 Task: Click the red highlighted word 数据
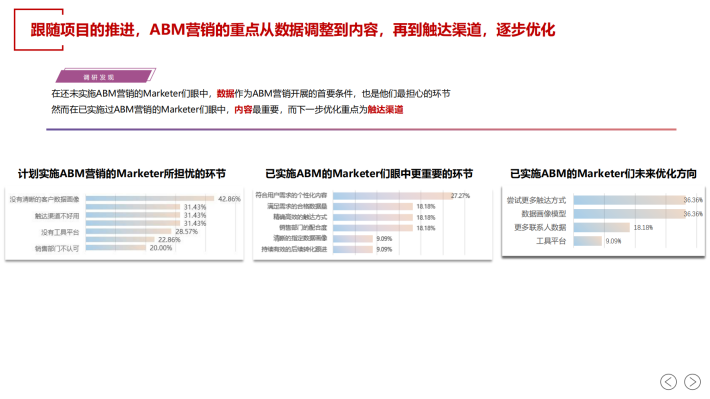point(225,94)
